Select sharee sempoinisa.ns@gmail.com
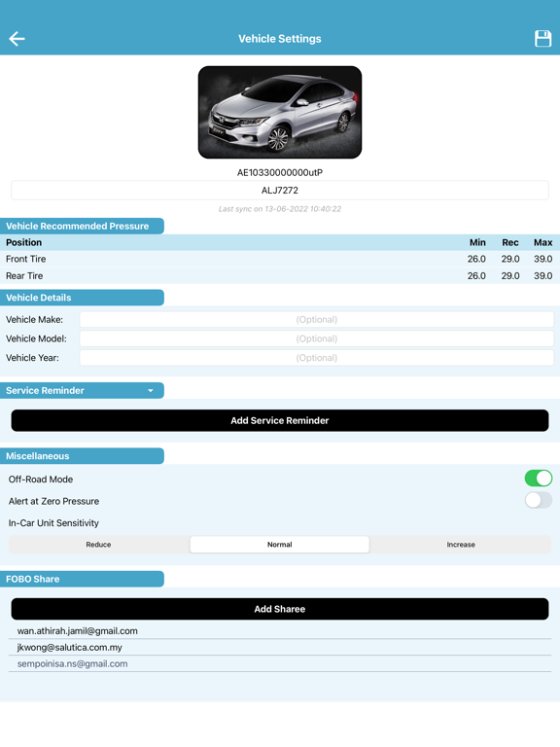This screenshot has width=560, height=747. [x=280, y=663]
